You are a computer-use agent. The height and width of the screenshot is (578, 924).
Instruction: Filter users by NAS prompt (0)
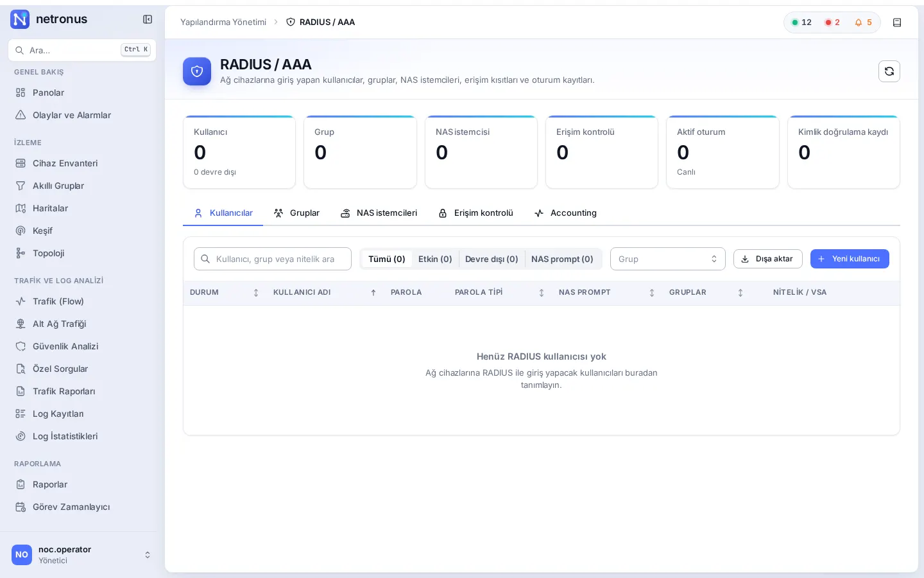[x=562, y=259]
